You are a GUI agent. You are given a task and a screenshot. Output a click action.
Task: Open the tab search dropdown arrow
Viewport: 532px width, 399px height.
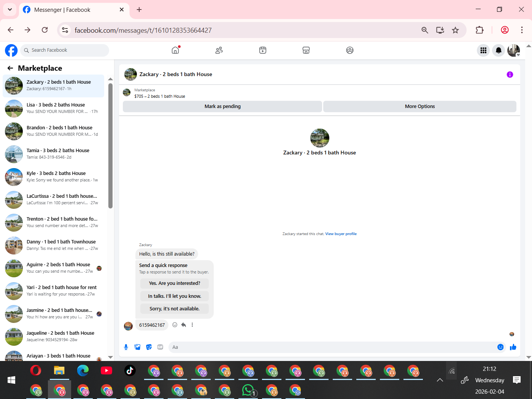point(10,10)
